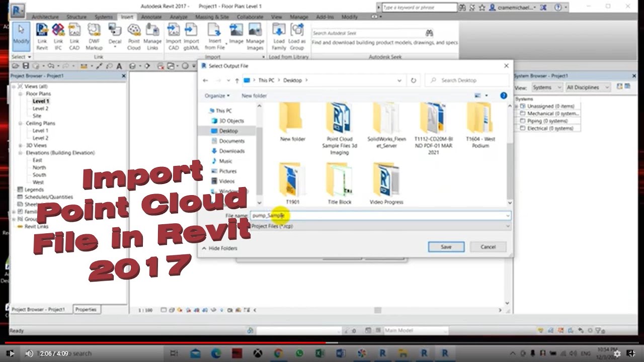Click the dialog refresh icon
The image size is (644, 362).
pyautogui.click(x=414, y=80)
